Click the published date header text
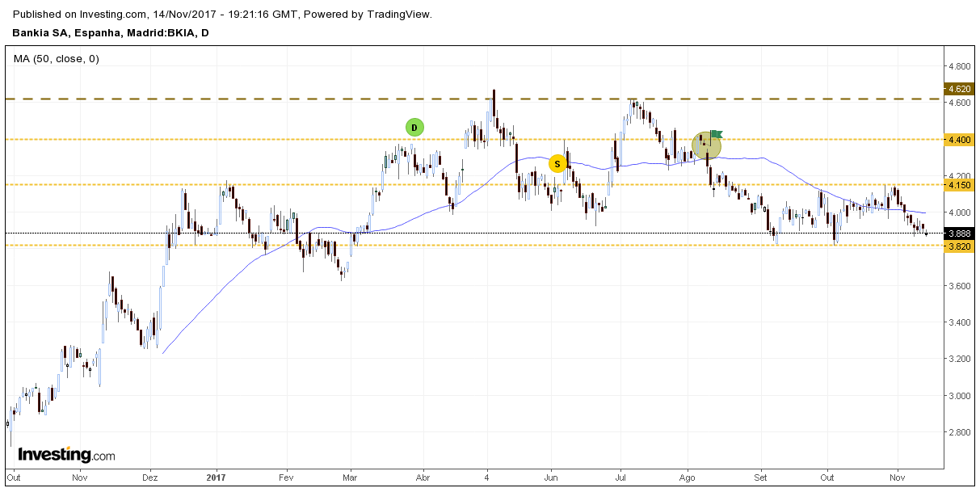980x488 pixels. (223, 15)
